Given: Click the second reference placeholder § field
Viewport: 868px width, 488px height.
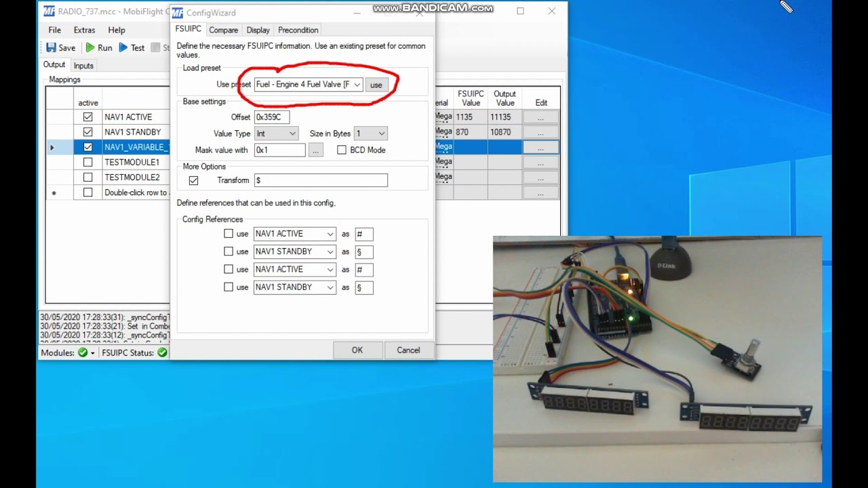Looking at the screenshot, I should [364, 251].
